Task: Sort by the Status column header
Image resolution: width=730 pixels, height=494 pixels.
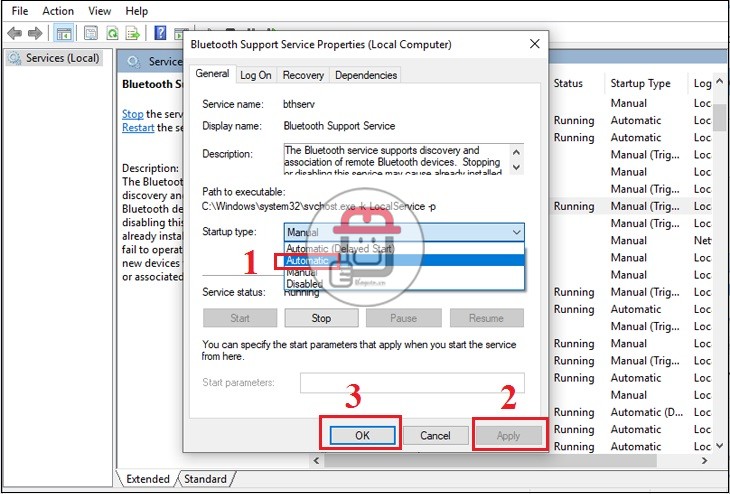Action: [x=568, y=83]
